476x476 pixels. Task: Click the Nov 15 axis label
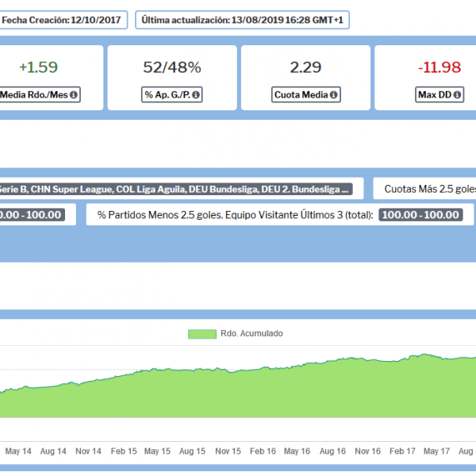(x=228, y=451)
